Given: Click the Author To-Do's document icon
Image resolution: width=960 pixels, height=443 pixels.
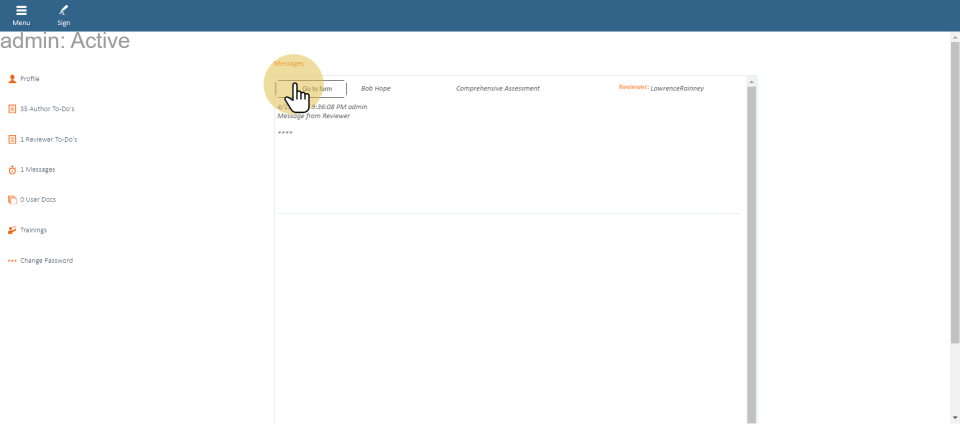Looking at the screenshot, I should [x=12, y=109].
